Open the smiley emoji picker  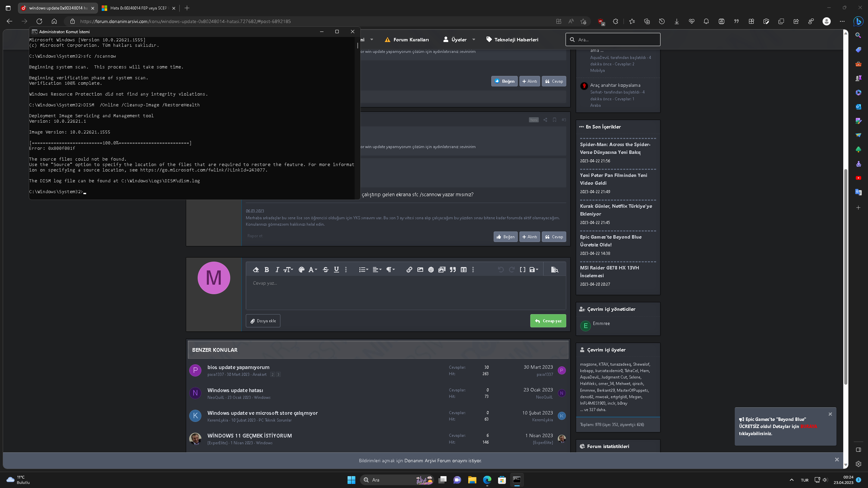(x=431, y=269)
